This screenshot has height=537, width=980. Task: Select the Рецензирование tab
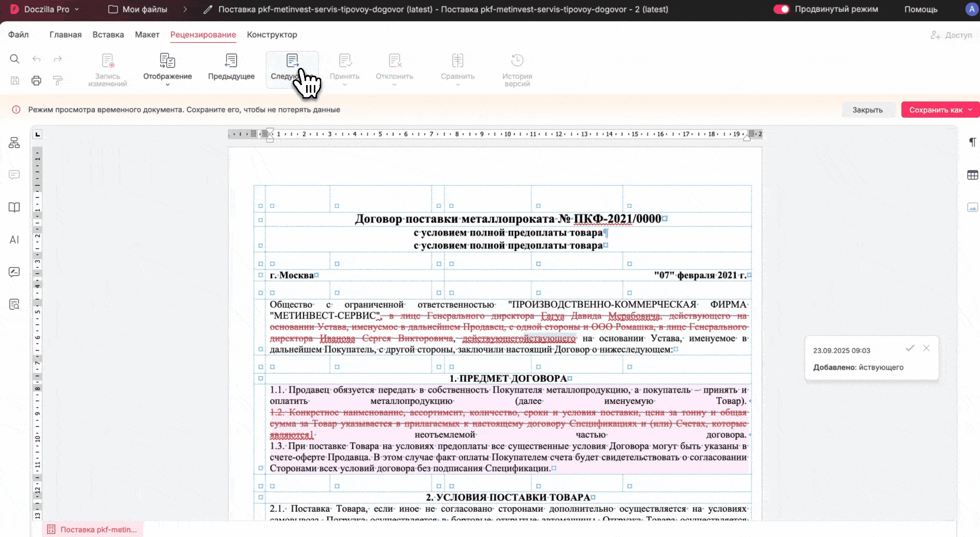[203, 35]
